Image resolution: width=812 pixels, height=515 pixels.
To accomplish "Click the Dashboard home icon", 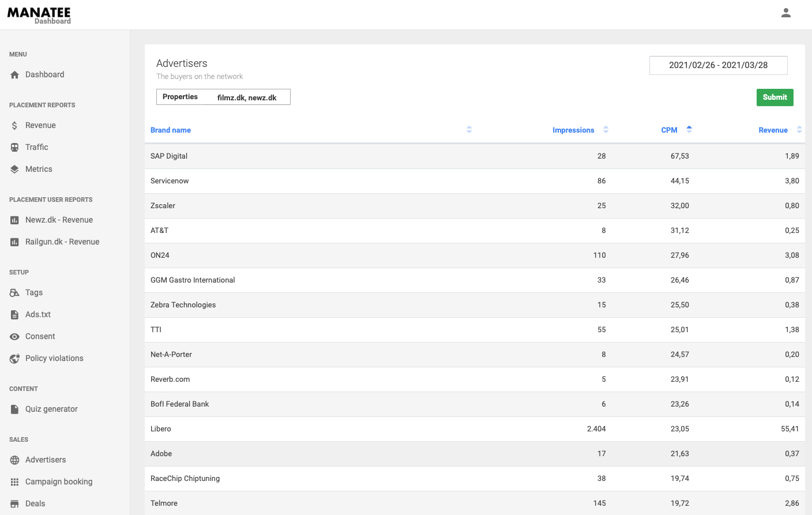I will (x=15, y=75).
